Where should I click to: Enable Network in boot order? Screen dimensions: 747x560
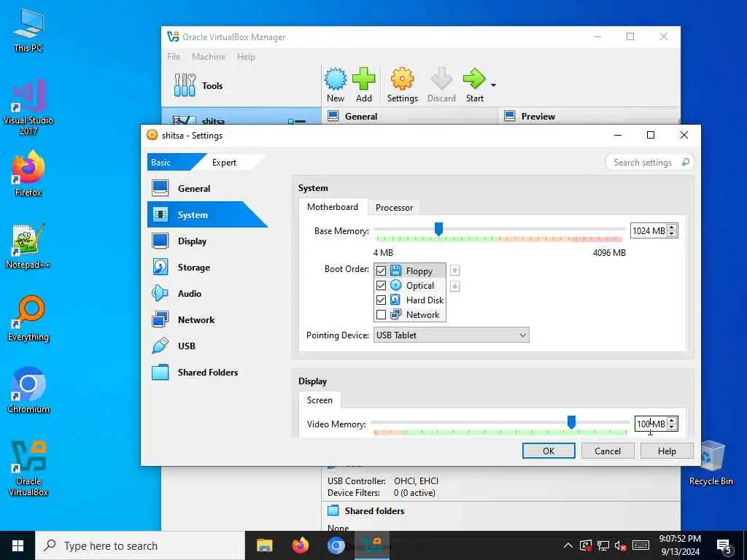click(381, 315)
